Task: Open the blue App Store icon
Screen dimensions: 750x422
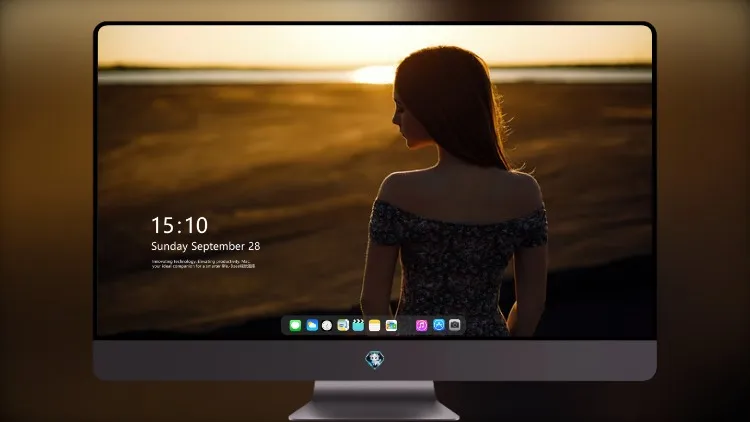Action: [x=439, y=325]
